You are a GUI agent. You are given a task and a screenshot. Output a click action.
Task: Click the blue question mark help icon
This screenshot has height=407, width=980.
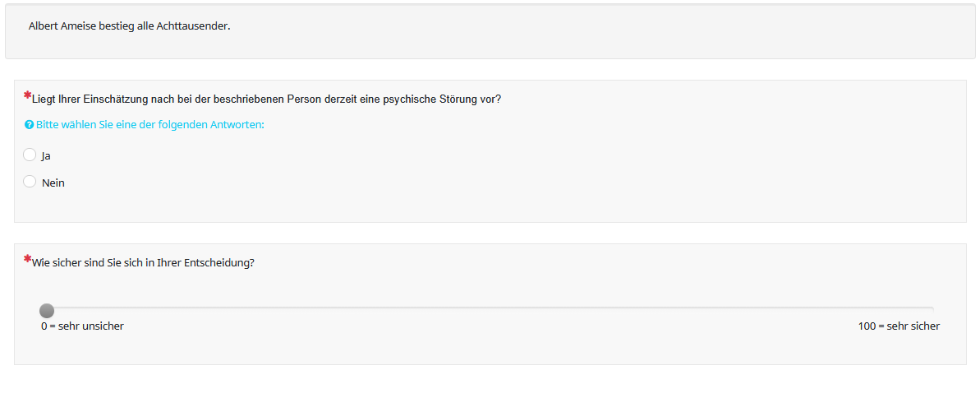point(29,125)
